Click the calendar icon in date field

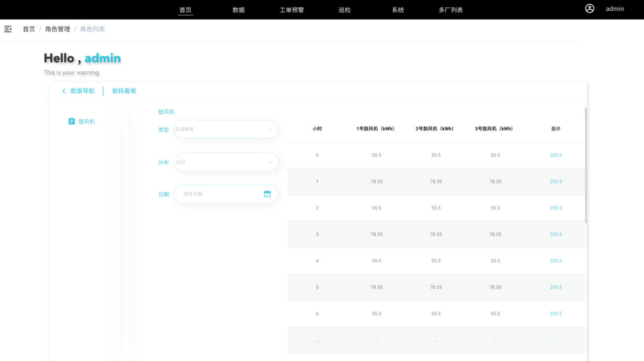click(267, 194)
